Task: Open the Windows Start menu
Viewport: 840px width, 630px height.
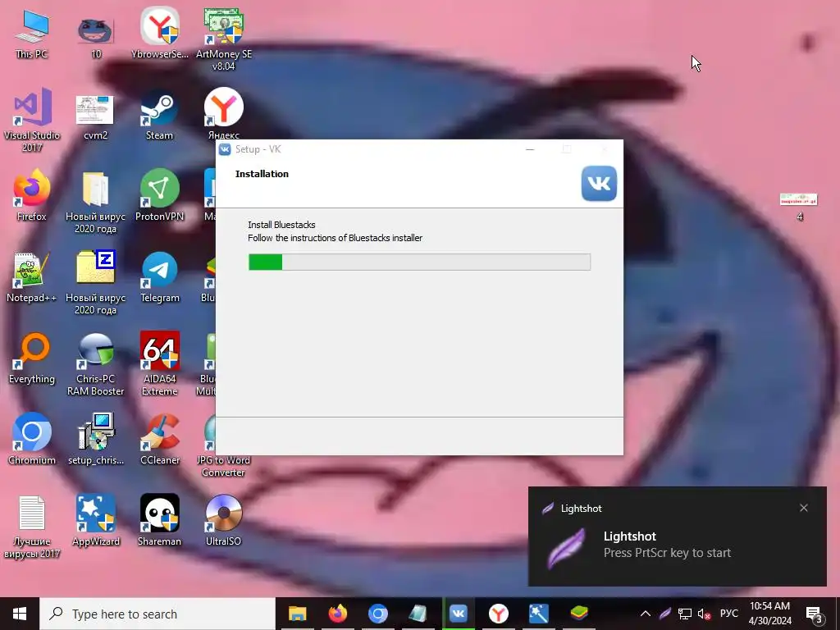Action: [x=20, y=614]
